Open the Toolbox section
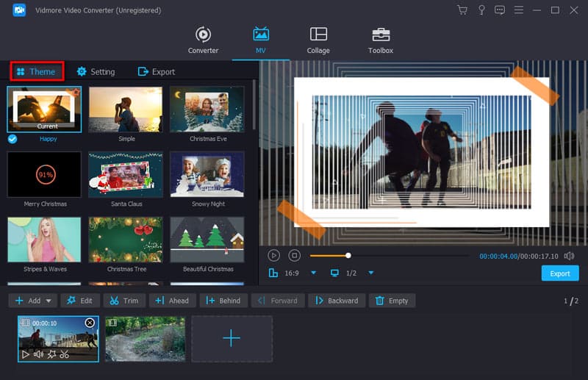Image resolution: width=588 pixels, height=380 pixels. click(x=380, y=40)
